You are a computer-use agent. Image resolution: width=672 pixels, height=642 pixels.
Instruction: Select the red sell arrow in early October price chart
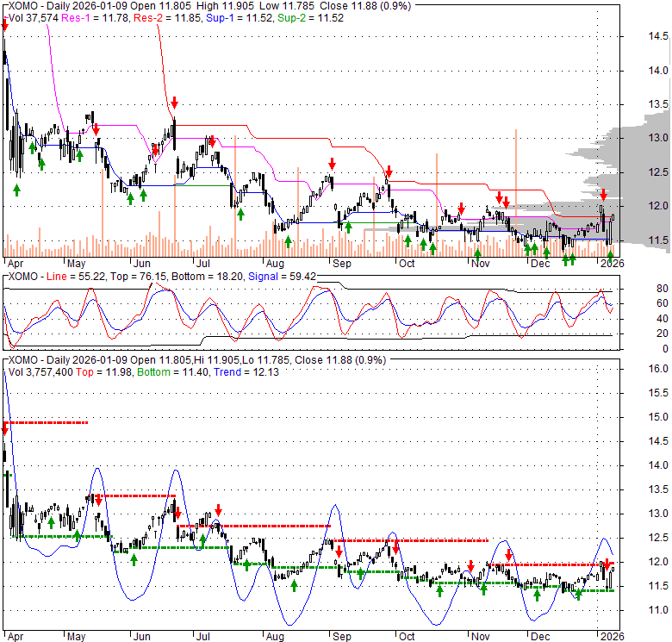pos(389,171)
